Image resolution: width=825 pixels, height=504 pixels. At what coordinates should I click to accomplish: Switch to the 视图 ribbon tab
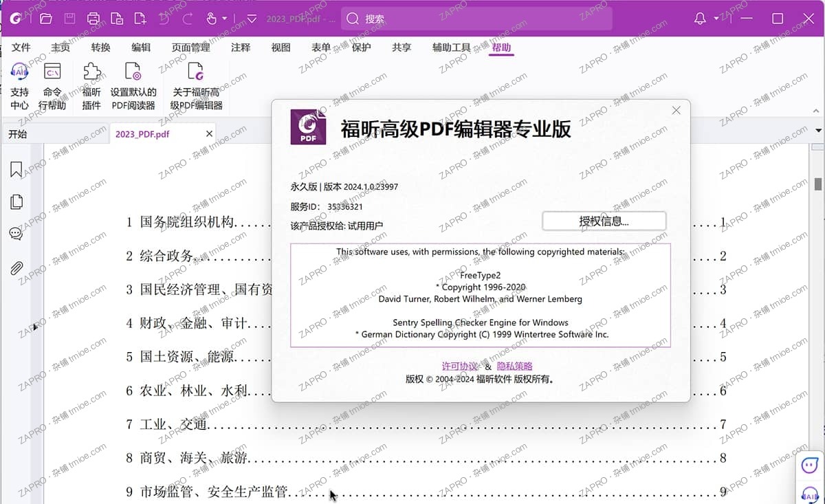tap(280, 47)
